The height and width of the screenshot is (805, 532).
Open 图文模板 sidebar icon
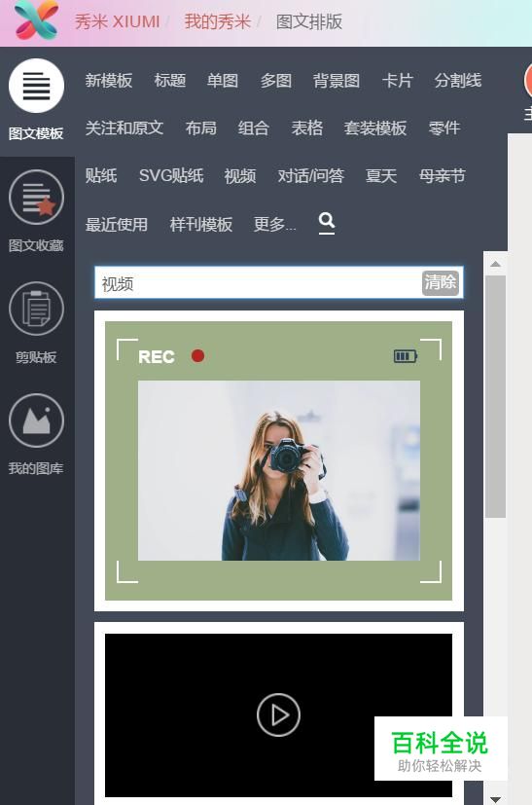[x=36, y=86]
